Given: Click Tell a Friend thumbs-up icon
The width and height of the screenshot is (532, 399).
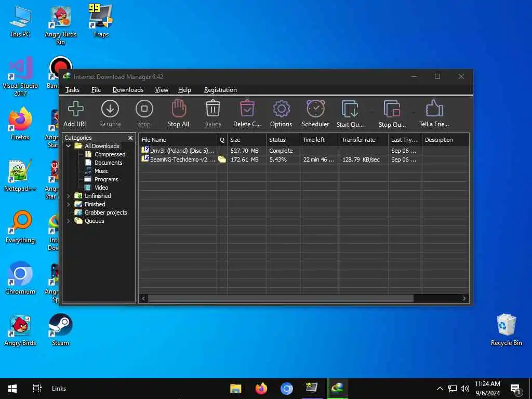Looking at the screenshot, I should [434, 113].
